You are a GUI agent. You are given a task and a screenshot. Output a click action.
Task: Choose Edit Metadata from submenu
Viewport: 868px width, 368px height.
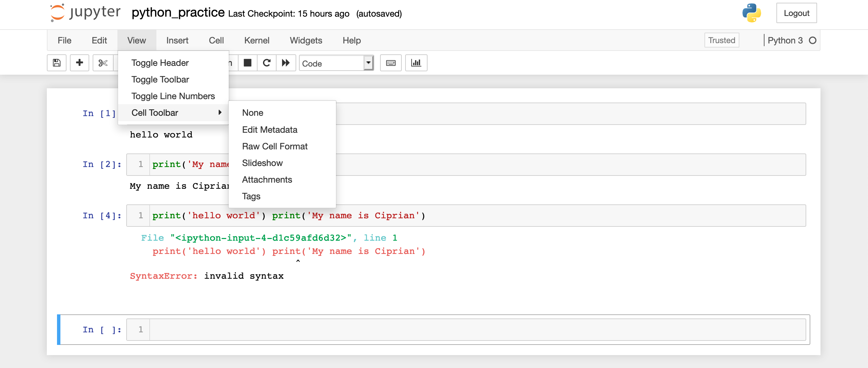tap(269, 130)
